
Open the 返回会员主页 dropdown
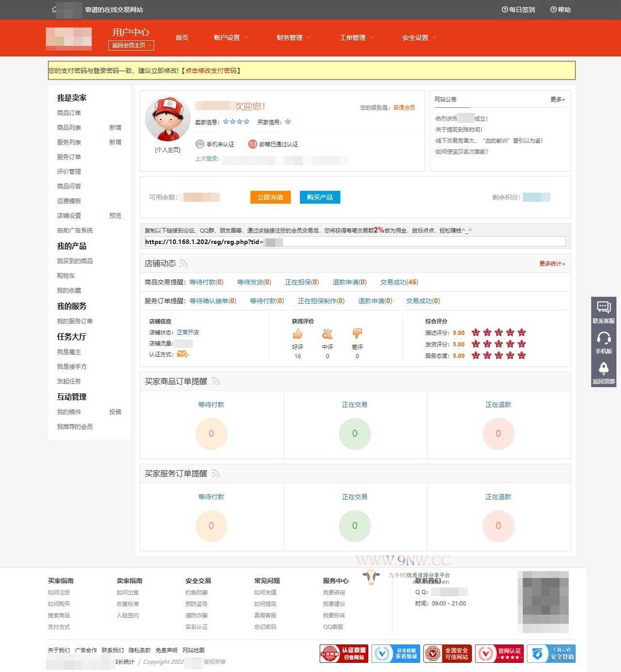131,45
